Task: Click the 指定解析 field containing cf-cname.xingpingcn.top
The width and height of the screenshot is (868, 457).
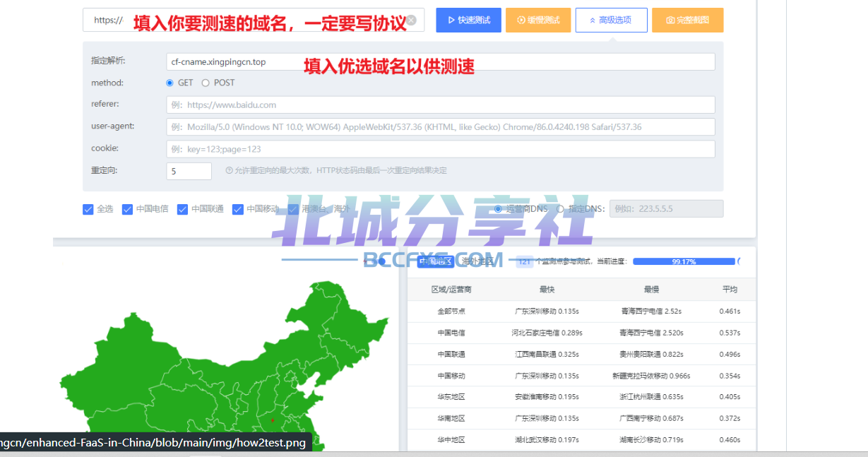Action: point(441,61)
